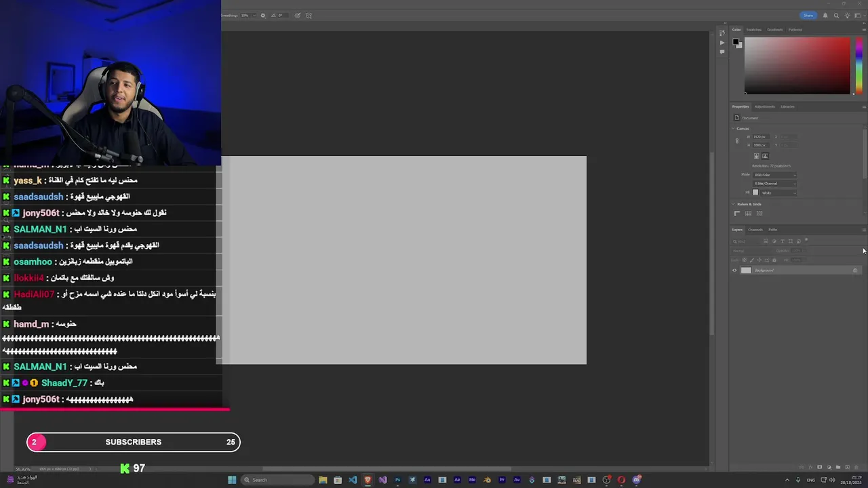The image size is (868, 488).
Task: Filter layers by type layers icon
Action: [x=783, y=241]
